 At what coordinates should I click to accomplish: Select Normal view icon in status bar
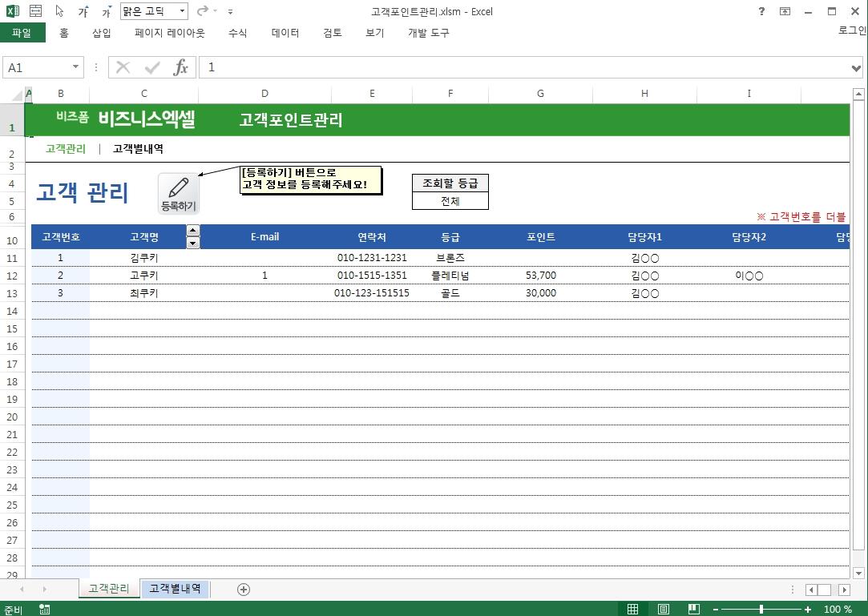pyautogui.click(x=633, y=609)
